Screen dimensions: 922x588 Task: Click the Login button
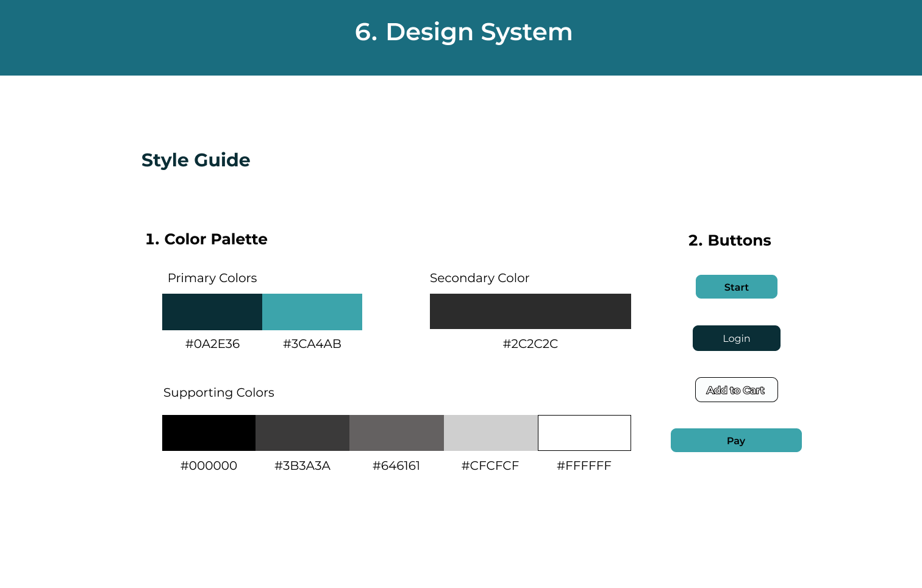736,338
